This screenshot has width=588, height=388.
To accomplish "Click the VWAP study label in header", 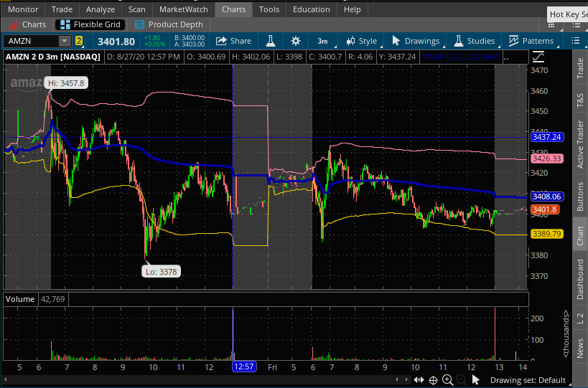I will (461, 57).
